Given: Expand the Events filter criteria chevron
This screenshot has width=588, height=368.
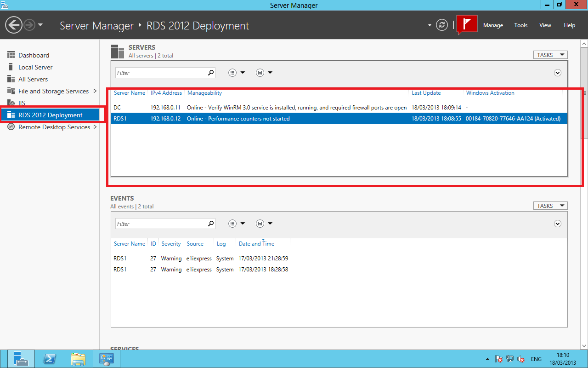Looking at the screenshot, I should pos(558,224).
